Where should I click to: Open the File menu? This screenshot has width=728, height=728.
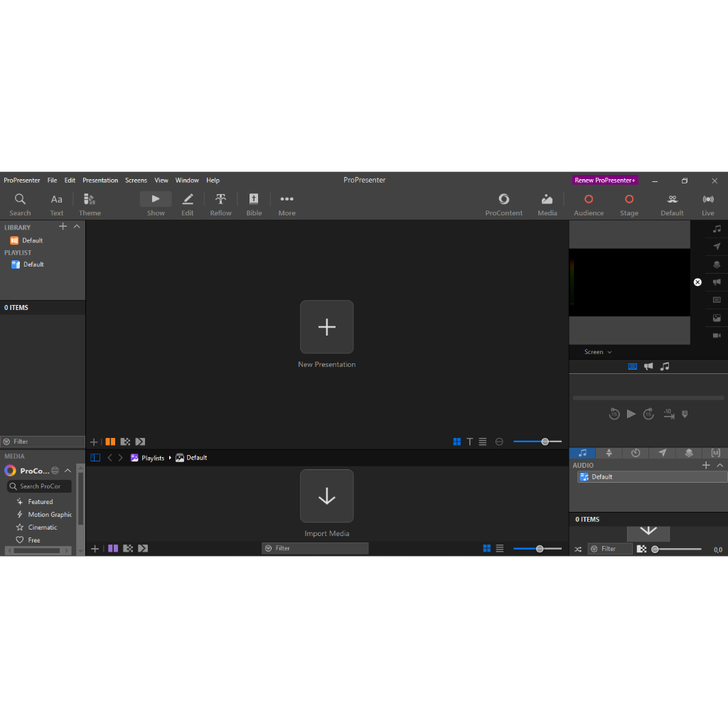tap(53, 180)
